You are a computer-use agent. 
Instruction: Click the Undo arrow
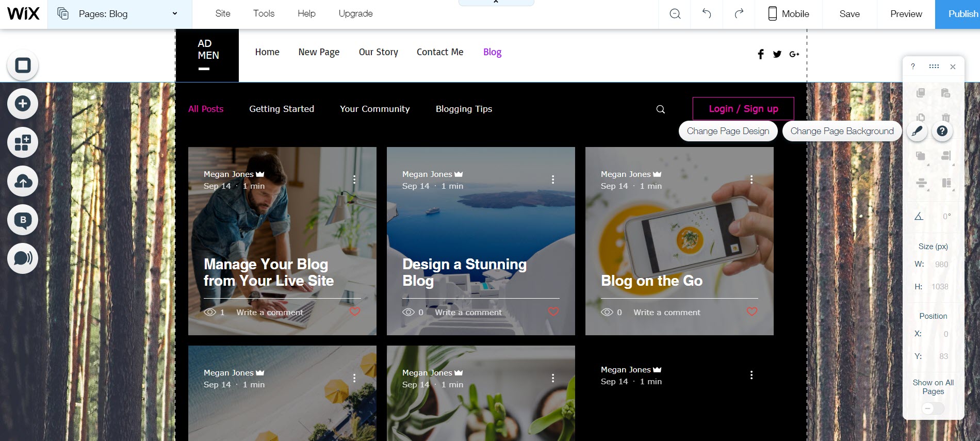pos(707,13)
